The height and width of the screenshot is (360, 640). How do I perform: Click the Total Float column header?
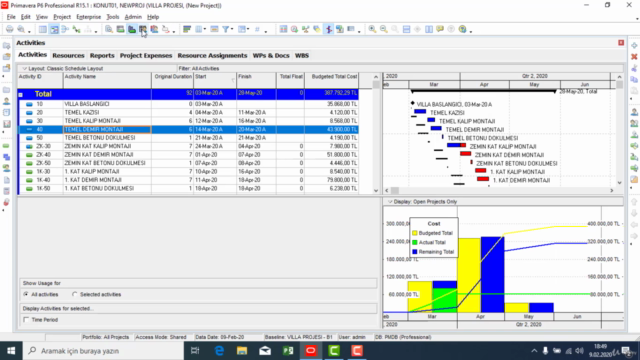291,80
